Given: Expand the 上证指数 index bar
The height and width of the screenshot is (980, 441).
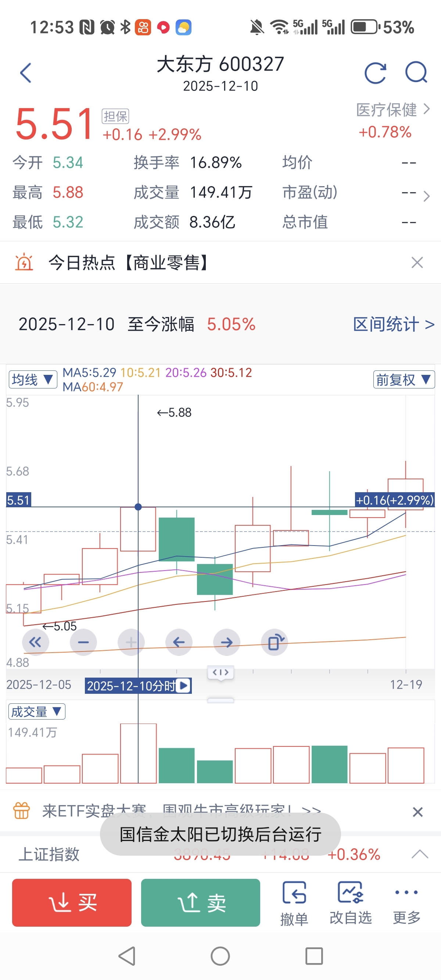Looking at the screenshot, I should 420,855.
